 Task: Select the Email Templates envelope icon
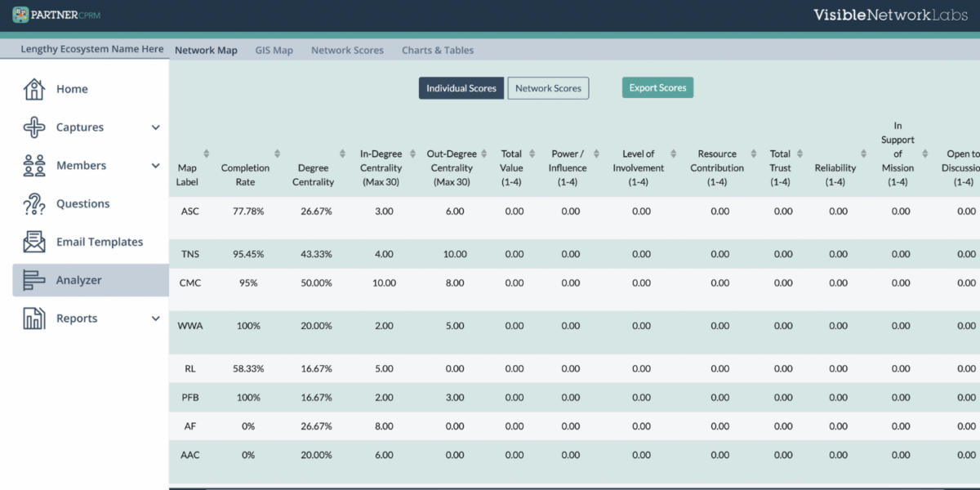click(33, 242)
